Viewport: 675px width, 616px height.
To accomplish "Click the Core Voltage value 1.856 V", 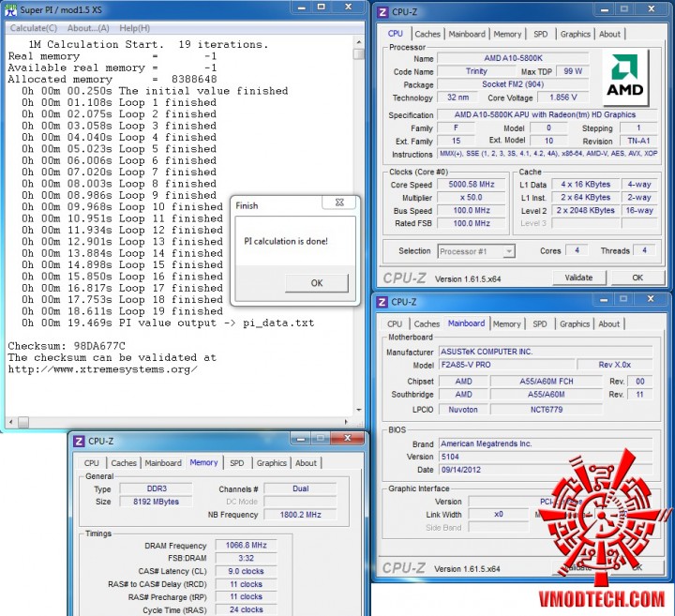I will 563,98.
